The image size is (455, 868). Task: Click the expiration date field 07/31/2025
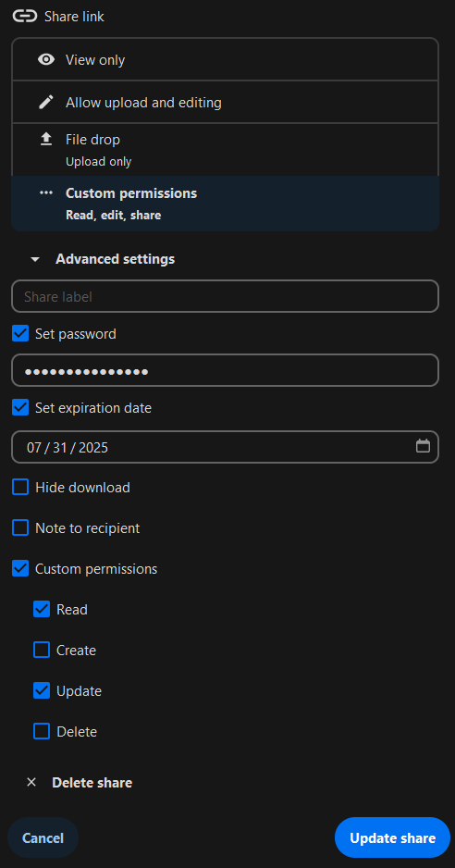point(226,447)
